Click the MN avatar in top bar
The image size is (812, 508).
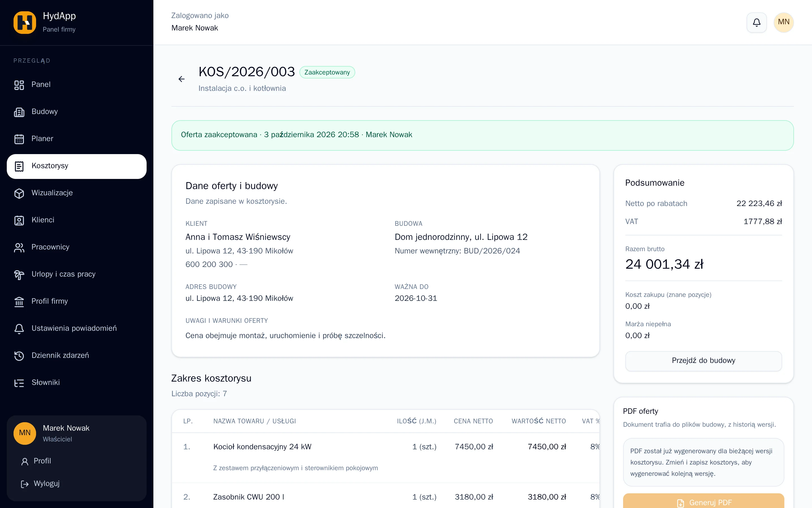pyautogui.click(x=784, y=23)
